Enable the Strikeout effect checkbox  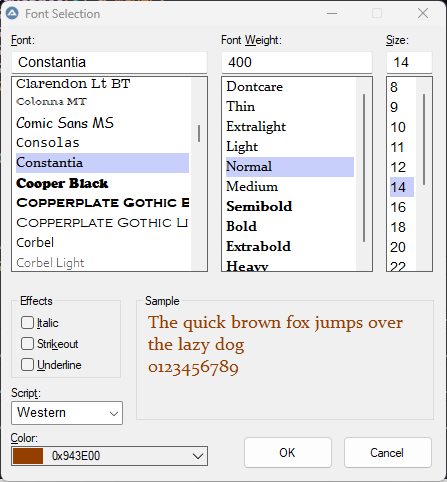(27, 344)
